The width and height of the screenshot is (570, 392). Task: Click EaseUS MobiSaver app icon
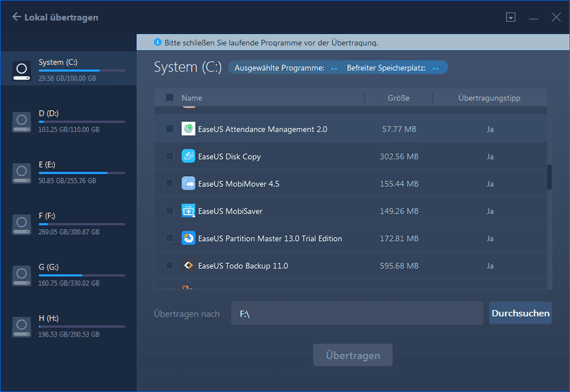[188, 211]
